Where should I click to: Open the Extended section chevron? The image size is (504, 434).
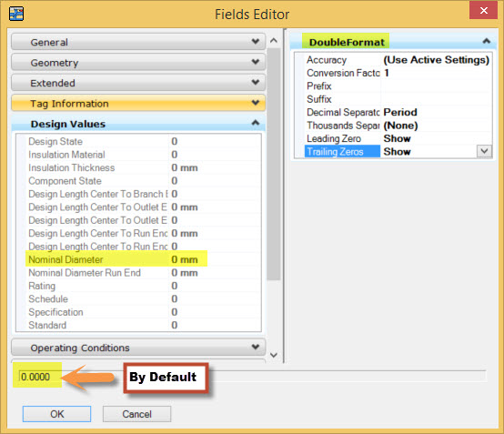[x=256, y=82]
